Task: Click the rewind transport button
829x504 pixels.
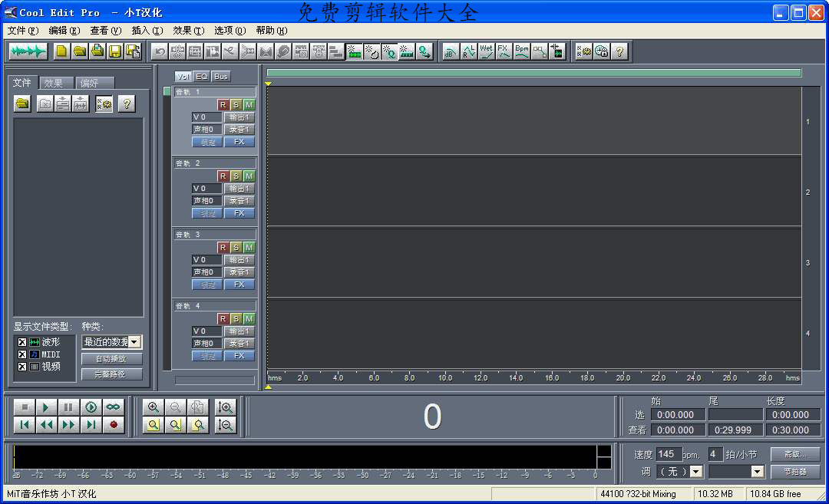Action: tap(46, 425)
